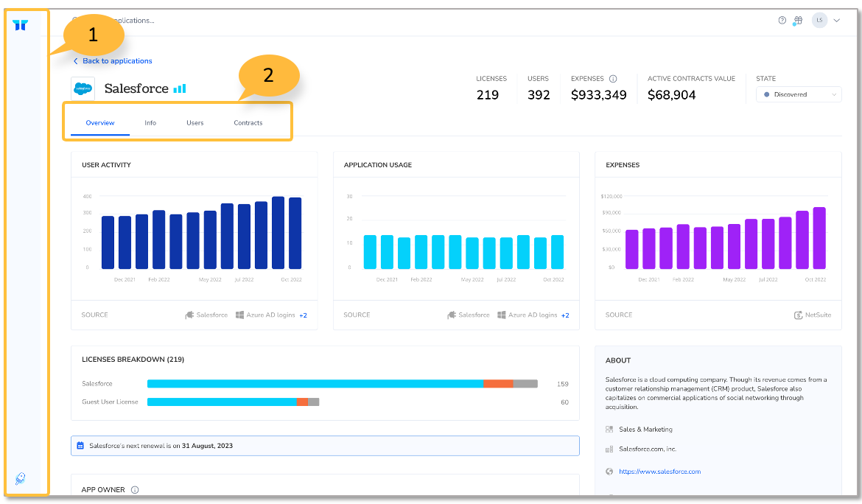Click the calendar icon in renewal notice
862x504 pixels.
pyautogui.click(x=80, y=446)
